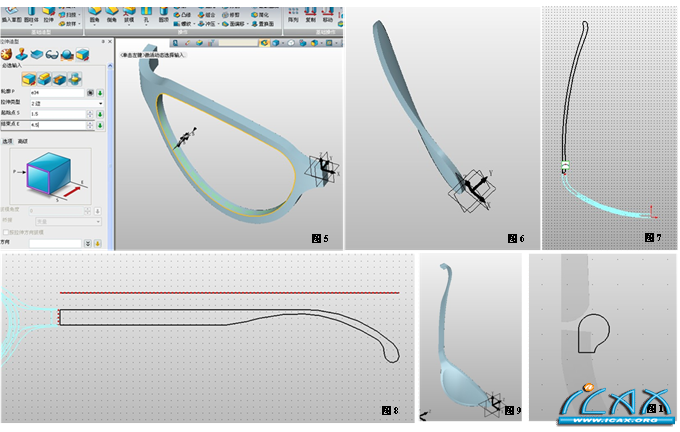Toggle the highlighted filter icon on view toolbar

pos(265,43)
